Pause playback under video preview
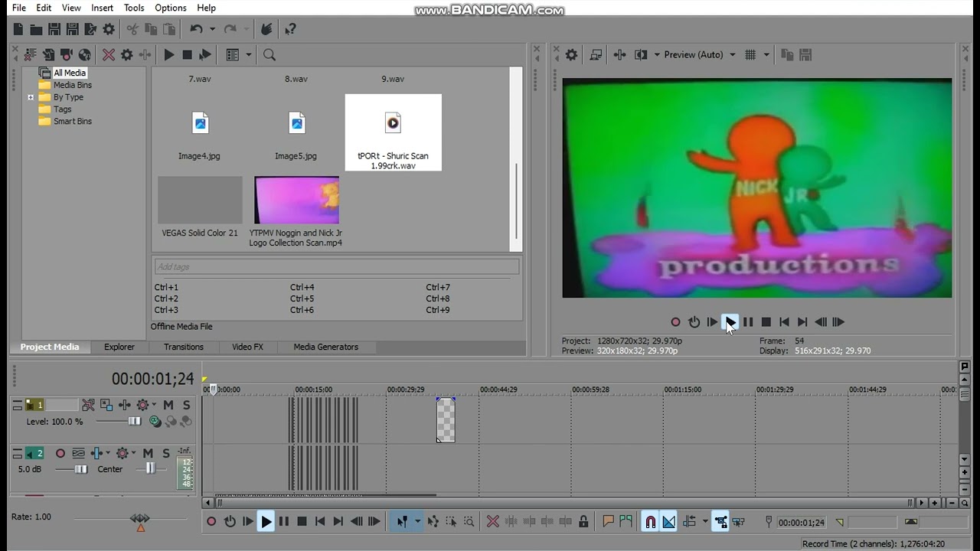This screenshot has width=980, height=551. click(x=748, y=322)
